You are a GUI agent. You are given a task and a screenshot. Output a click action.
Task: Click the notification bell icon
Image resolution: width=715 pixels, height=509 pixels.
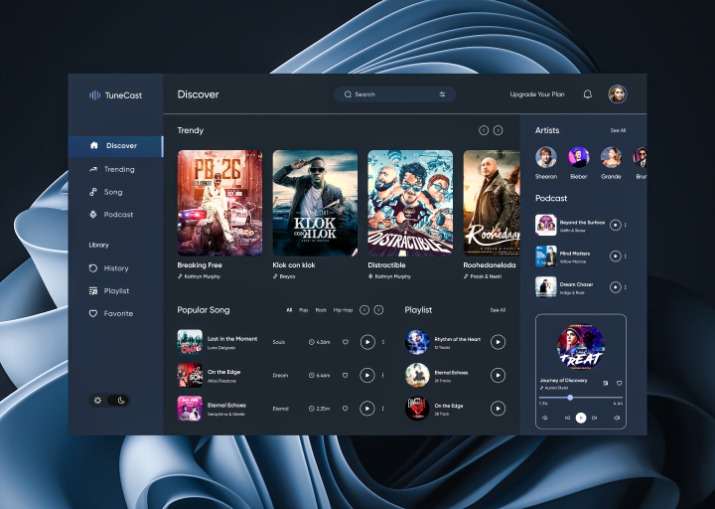point(588,94)
